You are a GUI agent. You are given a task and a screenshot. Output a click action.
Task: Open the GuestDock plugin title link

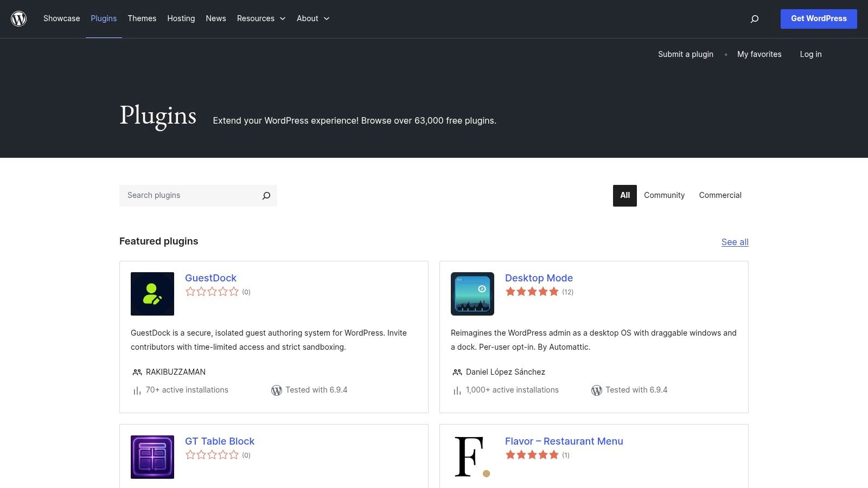[211, 278]
